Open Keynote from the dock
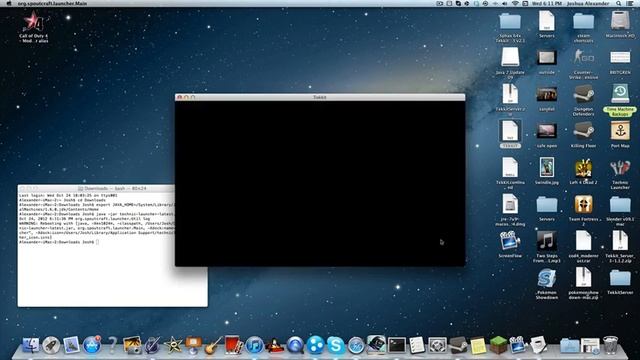Viewport: 640px width, 360px height. [193, 345]
